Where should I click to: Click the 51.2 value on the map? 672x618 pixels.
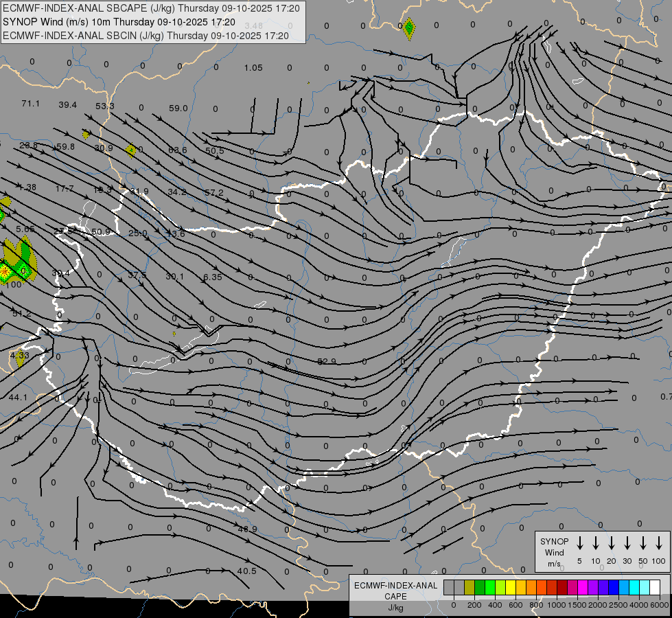coord(22,314)
